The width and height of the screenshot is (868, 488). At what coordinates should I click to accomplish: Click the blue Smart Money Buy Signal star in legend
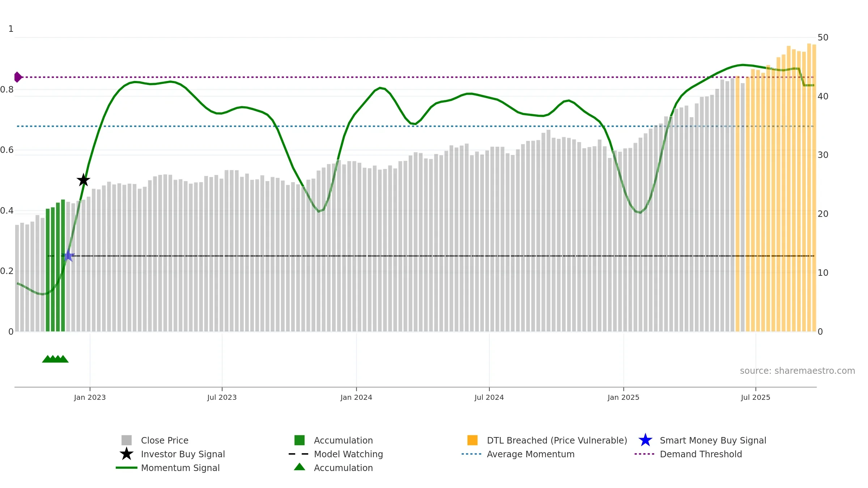pyautogui.click(x=645, y=440)
